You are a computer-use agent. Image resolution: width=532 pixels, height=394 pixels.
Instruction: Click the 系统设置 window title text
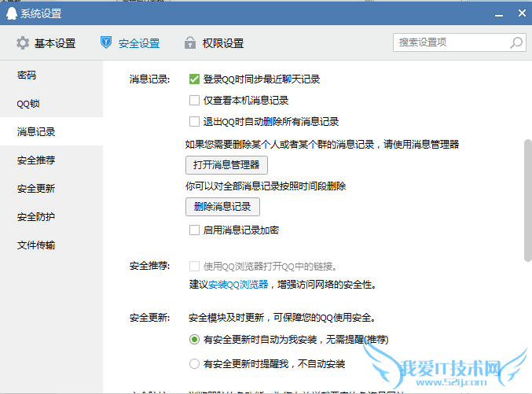(41, 13)
